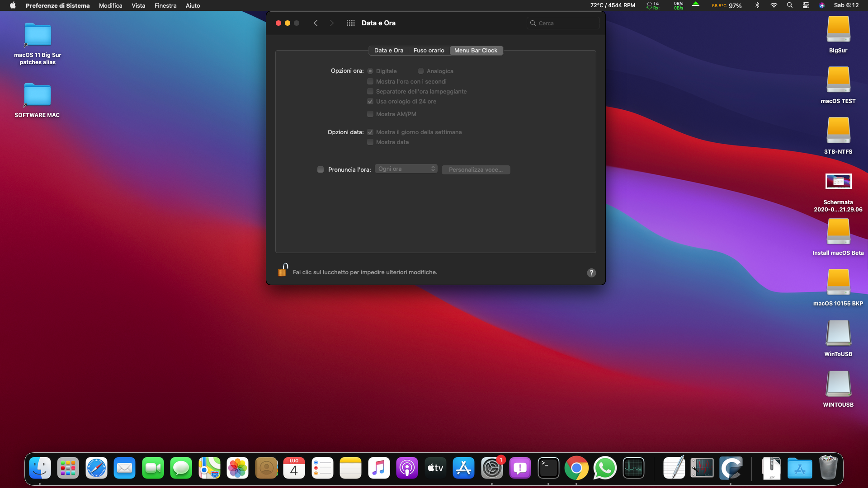Select the Digitale radio button
Viewport: 868px width, 488px height.
370,71
